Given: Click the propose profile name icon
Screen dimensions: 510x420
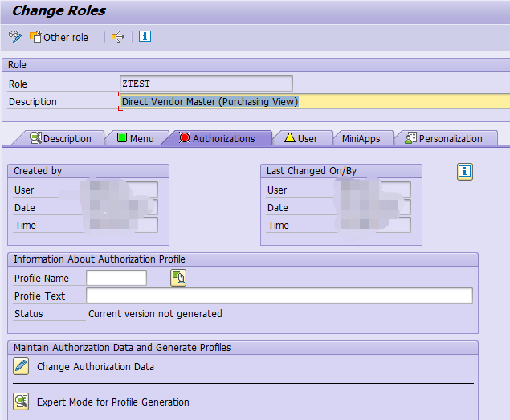Looking at the screenshot, I should pos(178,278).
